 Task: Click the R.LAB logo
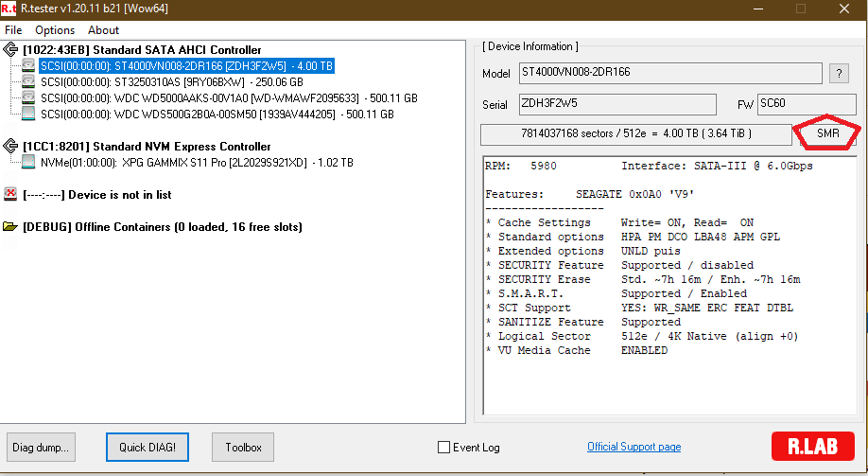[812, 446]
